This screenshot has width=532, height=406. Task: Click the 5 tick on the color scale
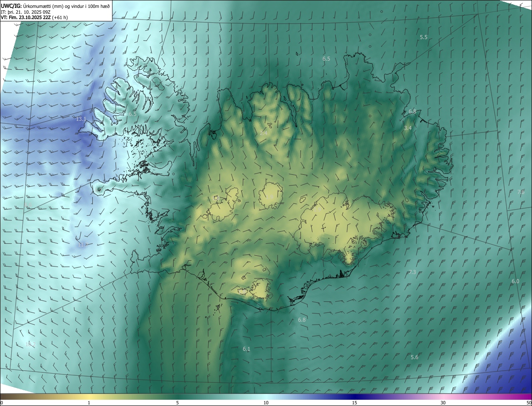pos(177,403)
